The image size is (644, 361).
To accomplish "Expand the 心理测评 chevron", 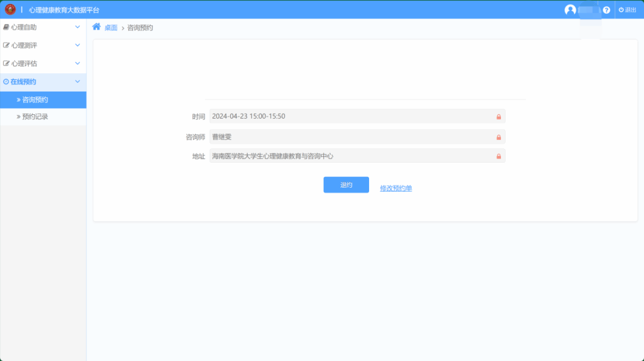I will [x=78, y=45].
